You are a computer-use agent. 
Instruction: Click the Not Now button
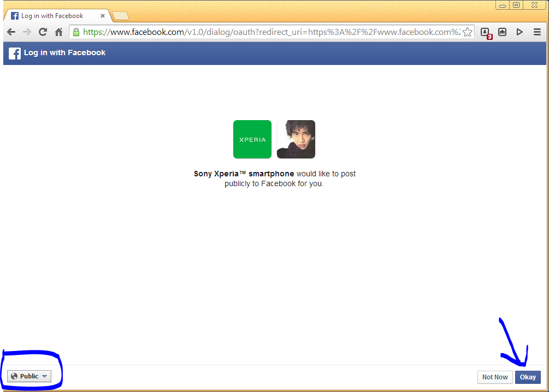tap(495, 377)
